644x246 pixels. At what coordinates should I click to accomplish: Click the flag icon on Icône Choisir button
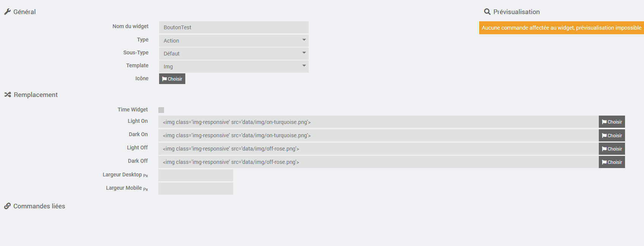(164, 79)
